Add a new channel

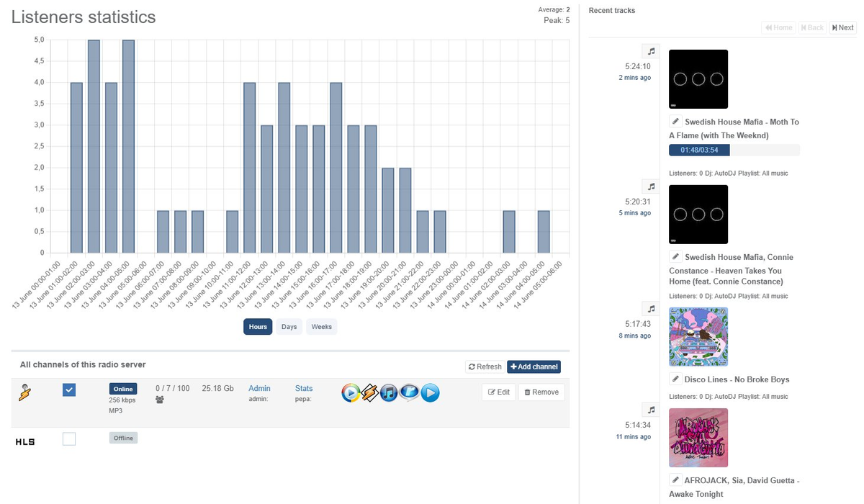pos(534,366)
